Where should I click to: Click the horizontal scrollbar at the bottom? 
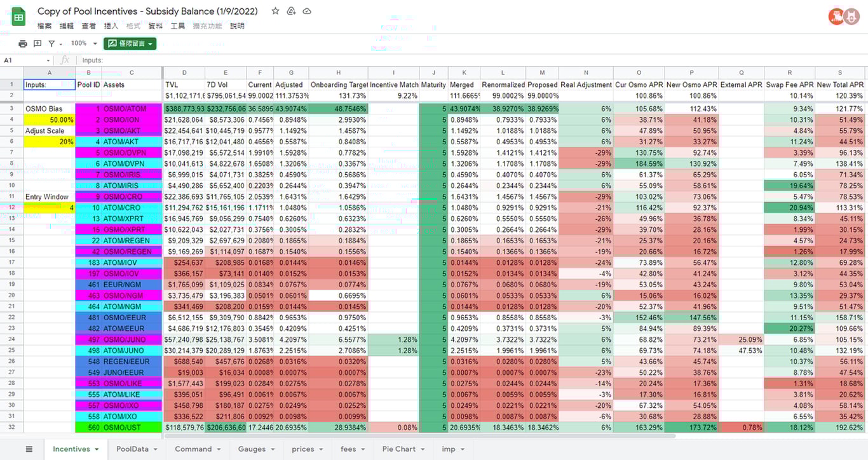click(x=419, y=436)
